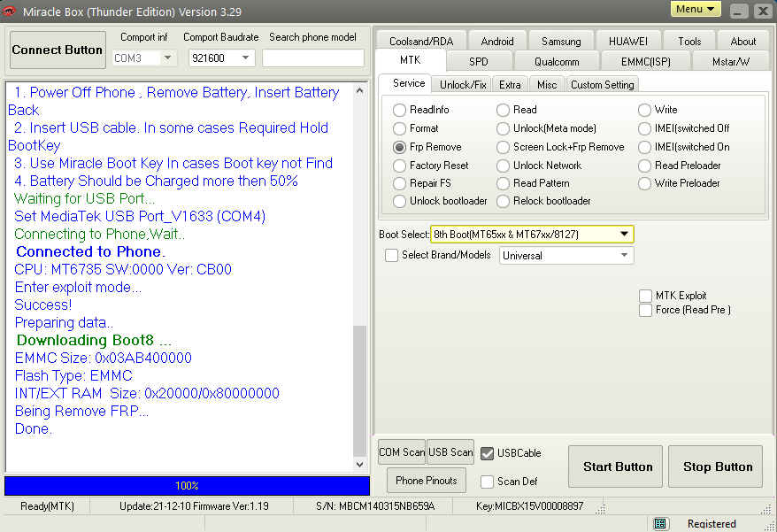Click the log scrollbar down arrow
The width and height of the screenshot is (777, 532).
pyautogui.click(x=360, y=465)
